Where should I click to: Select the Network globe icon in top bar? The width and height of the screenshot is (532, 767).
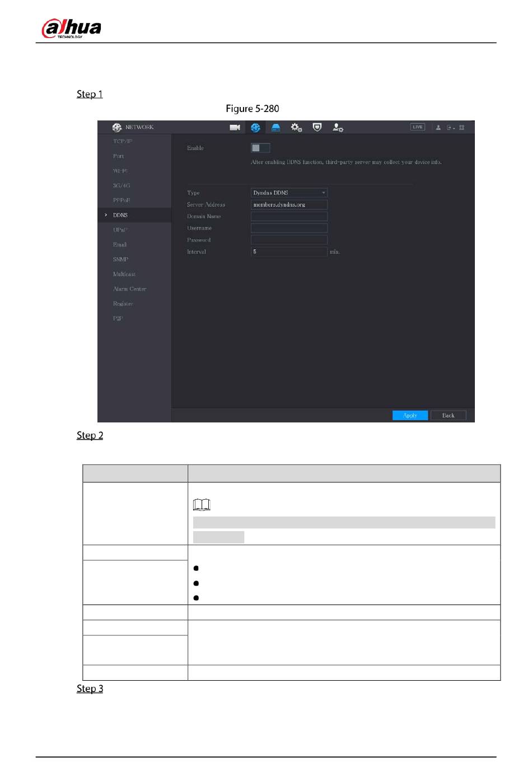click(255, 128)
